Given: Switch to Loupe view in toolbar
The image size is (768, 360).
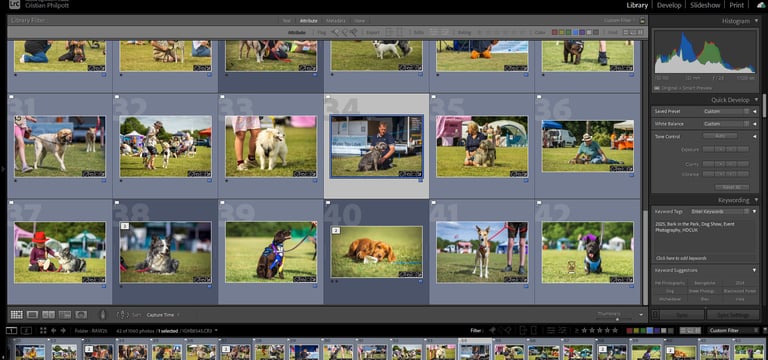Looking at the screenshot, I should (33, 315).
